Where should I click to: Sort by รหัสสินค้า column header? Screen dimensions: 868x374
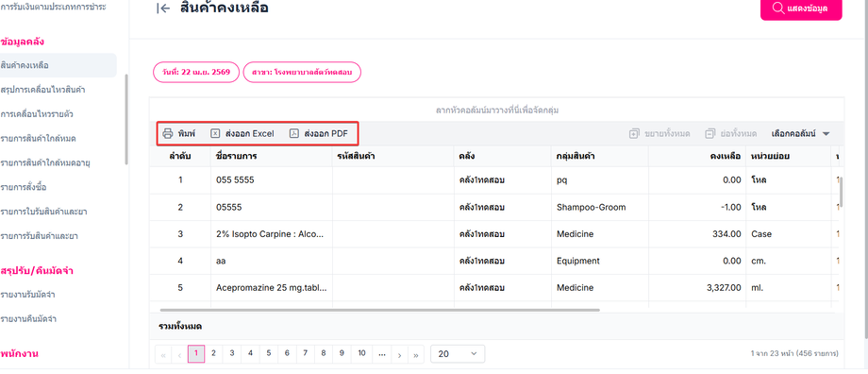coord(393,157)
